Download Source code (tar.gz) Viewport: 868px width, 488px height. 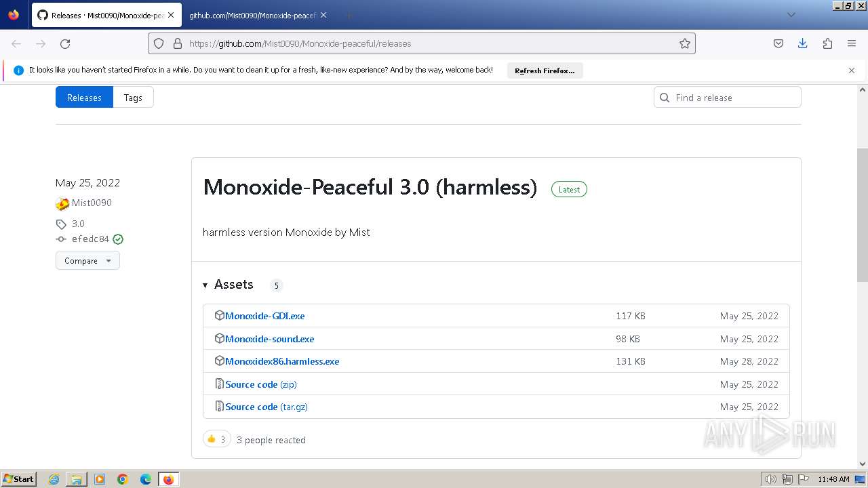click(x=267, y=407)
